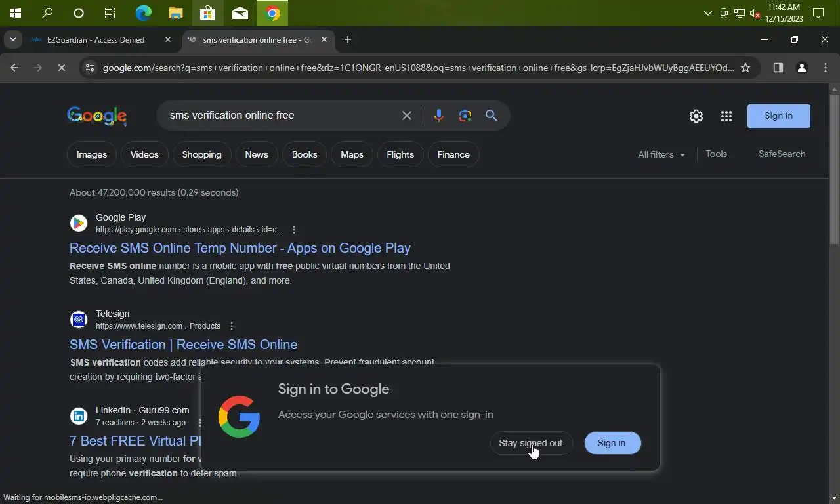Viewport: 840px width, 504px height.
Task: Open the Chrome three-dot menu
Action: tap(826, 68)
